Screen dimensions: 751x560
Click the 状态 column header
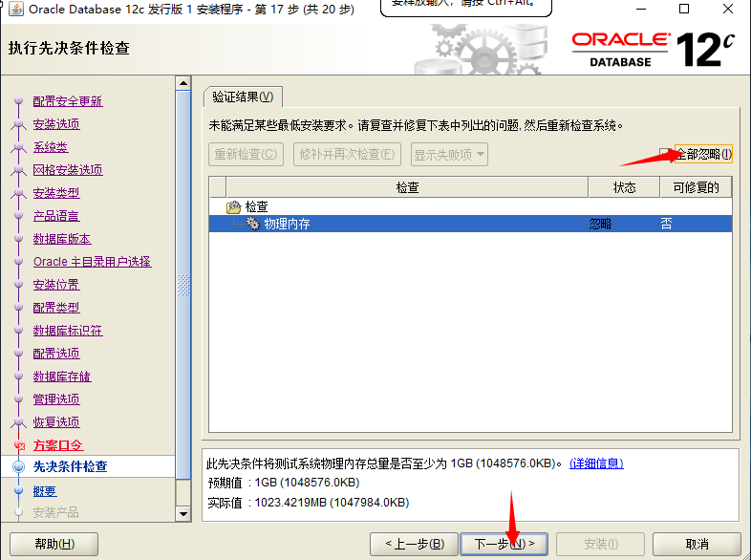624,187
